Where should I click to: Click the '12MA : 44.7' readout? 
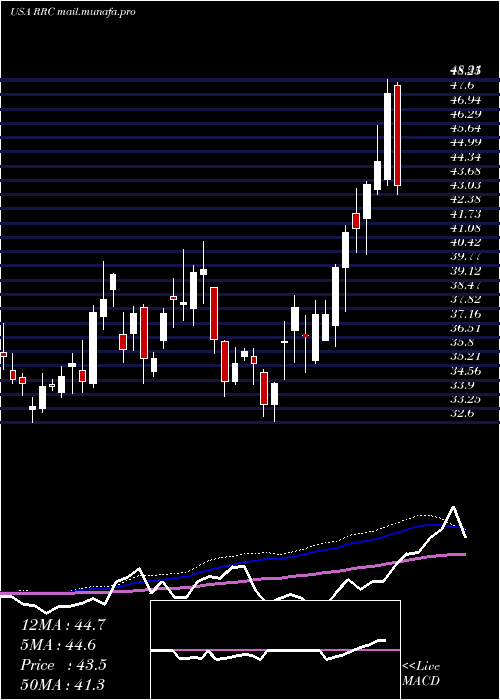(63, 625)
